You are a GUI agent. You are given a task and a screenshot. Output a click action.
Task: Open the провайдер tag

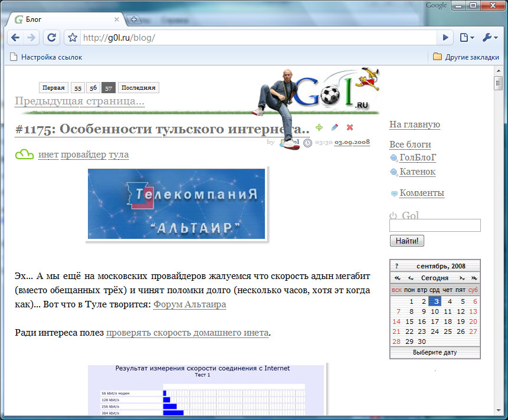click(84, 155)
